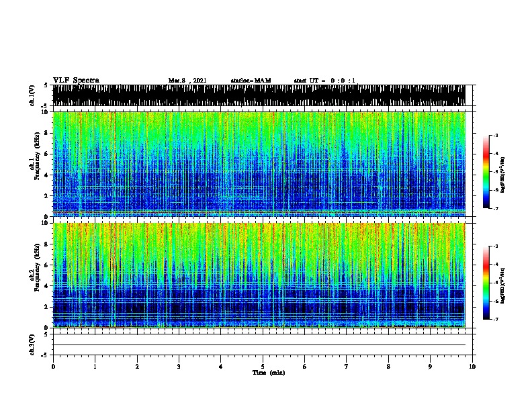Click the "-4" label on ch.1 colorbar

[495, 154]
